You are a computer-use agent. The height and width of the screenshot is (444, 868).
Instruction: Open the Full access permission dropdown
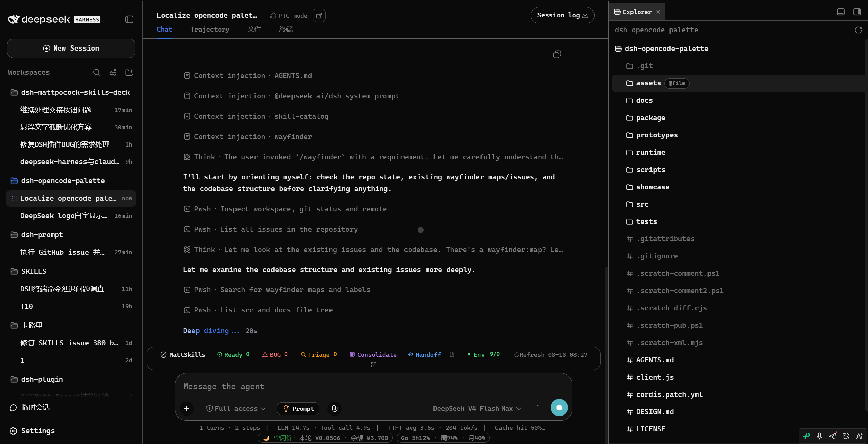pyautogui.click(x=236, y=408)
